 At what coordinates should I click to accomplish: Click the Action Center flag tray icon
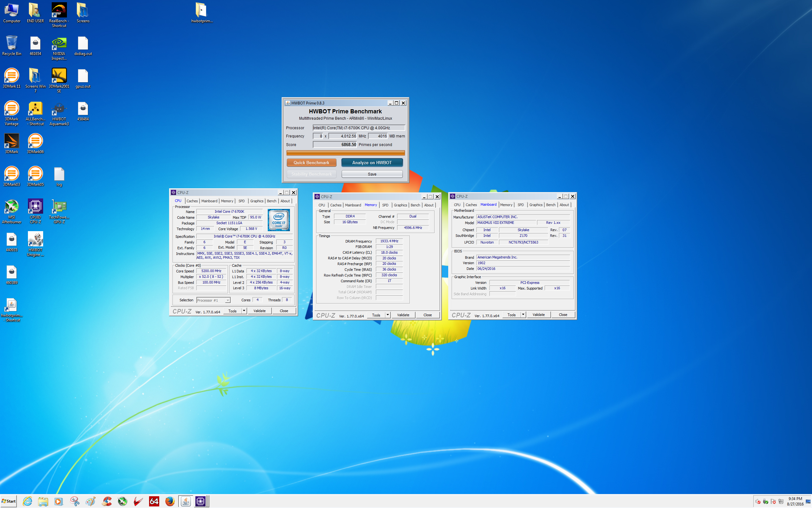(773, 502)
